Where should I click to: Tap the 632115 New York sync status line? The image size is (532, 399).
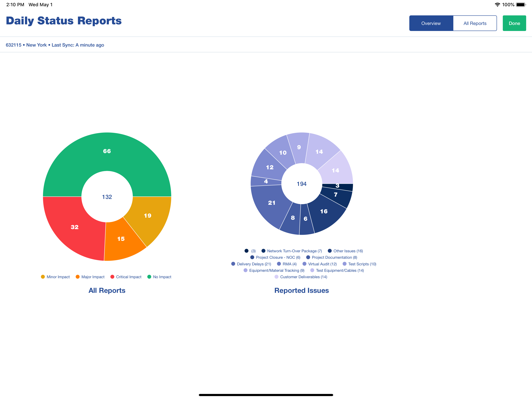55,45
